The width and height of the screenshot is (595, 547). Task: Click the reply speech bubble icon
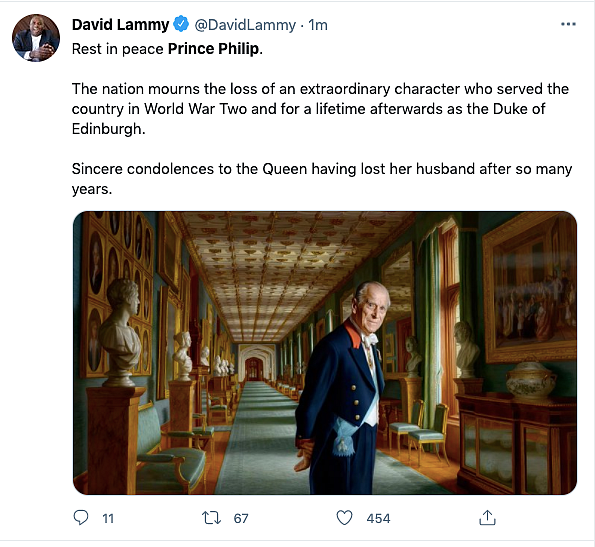[80, 517]
